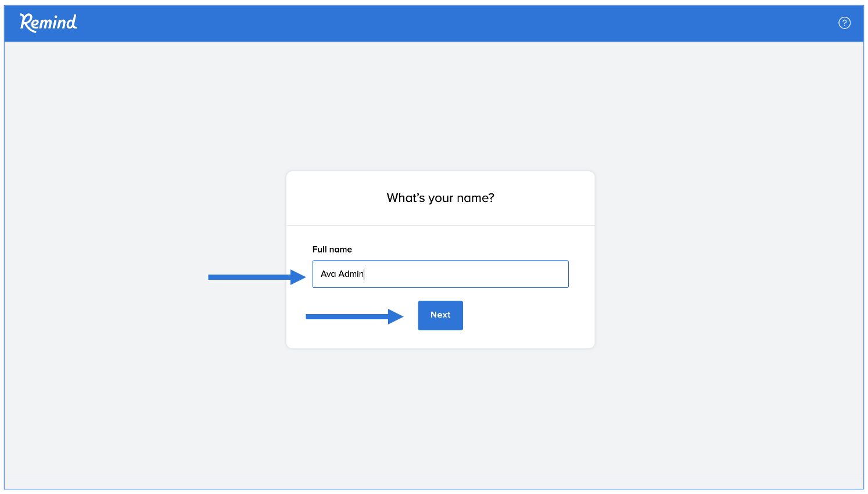Click the gray background outside the card
Image resolution: width=868 pixels, height=494 pixels.
point(145,377)
